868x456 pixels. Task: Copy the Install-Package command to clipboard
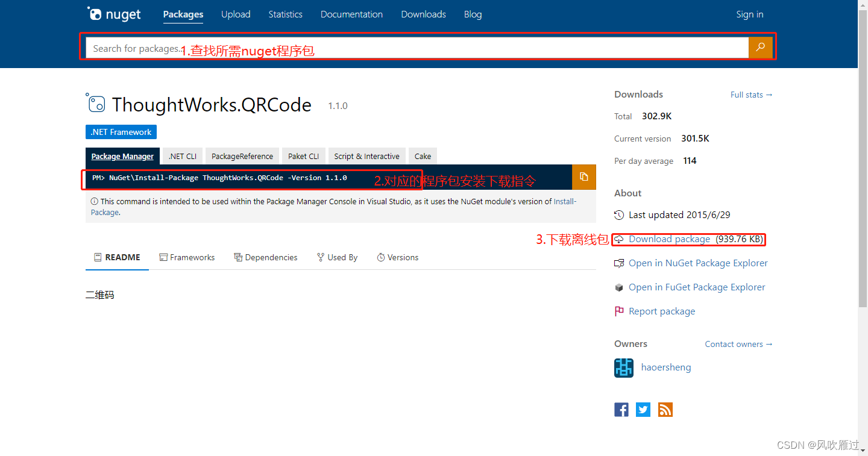[x=583, y=176]
